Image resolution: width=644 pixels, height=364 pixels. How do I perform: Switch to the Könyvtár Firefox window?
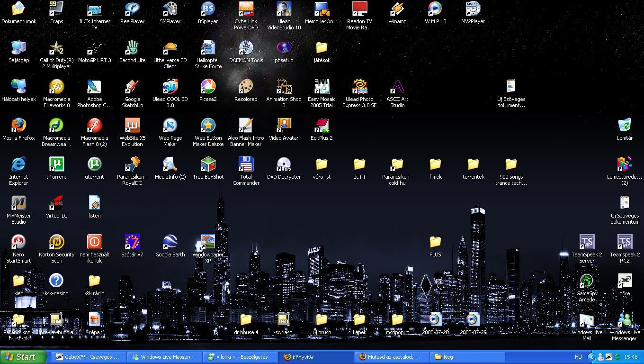[x=316, y=357]
